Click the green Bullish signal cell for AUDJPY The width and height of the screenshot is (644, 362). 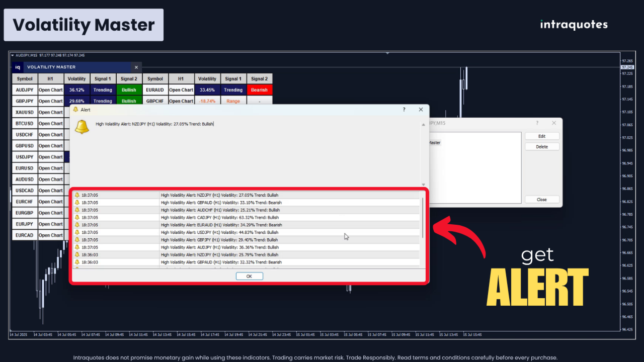pyautogui.click(x=129, y=90)
